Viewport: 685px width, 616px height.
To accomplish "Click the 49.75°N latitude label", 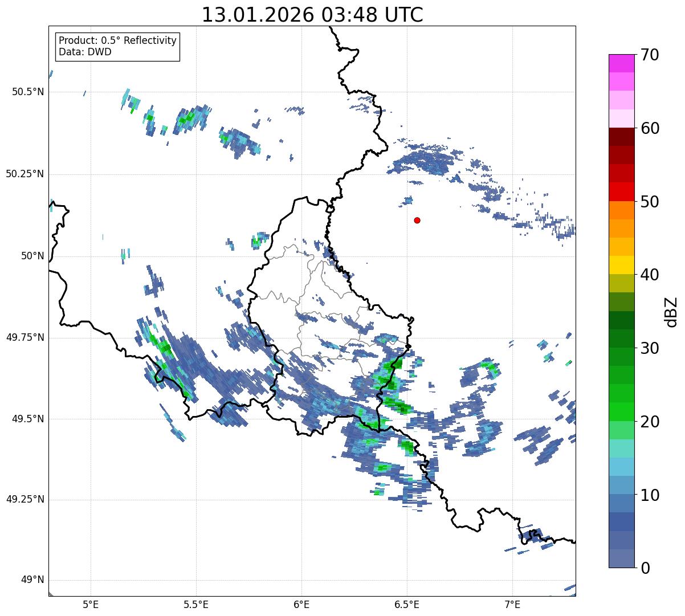I will pos(25,337).
